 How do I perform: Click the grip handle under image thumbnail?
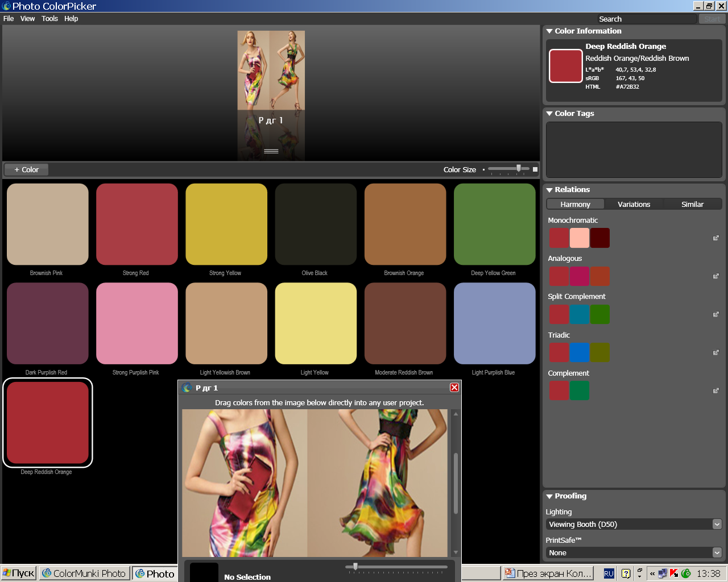271,151
